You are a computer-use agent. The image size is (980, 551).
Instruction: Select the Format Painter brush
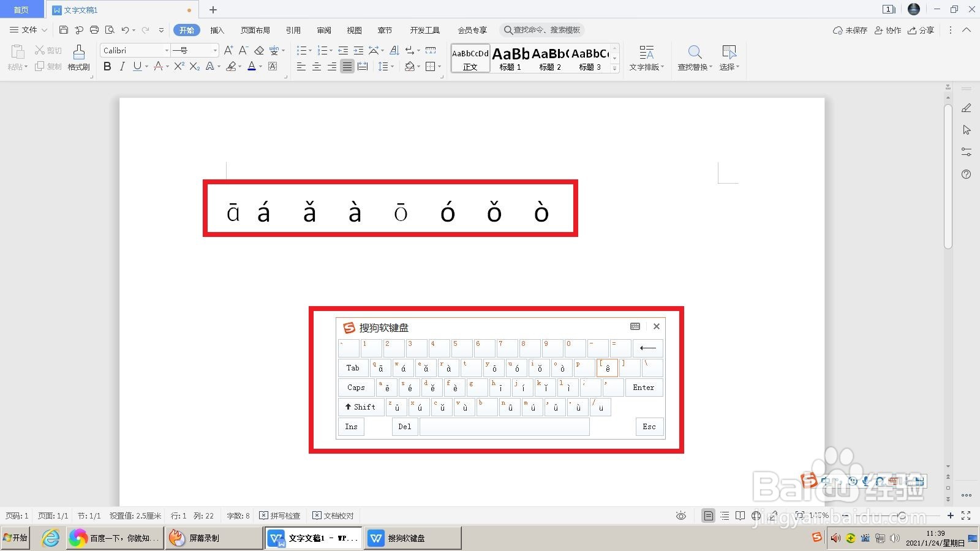pyautogui.click(x=78, y=58)
